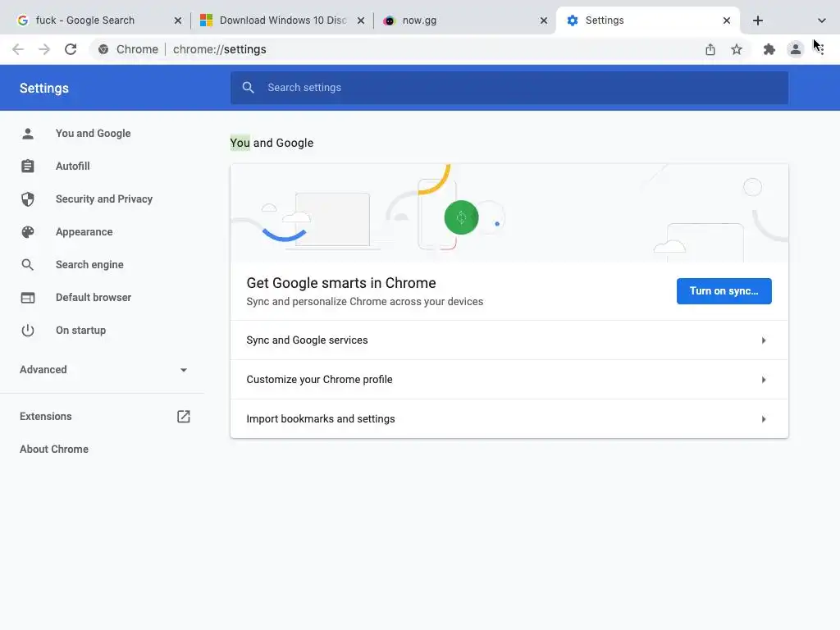
Task: Open the profile avatar icon
Action: click(x=796, y=49)
